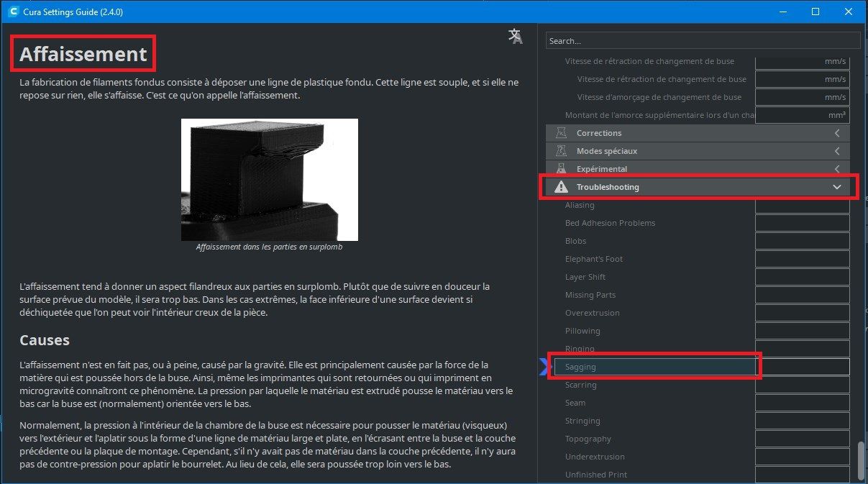The image size is (868, 484).
Task: Select Ringing in the list
Action: coord(580,349)
